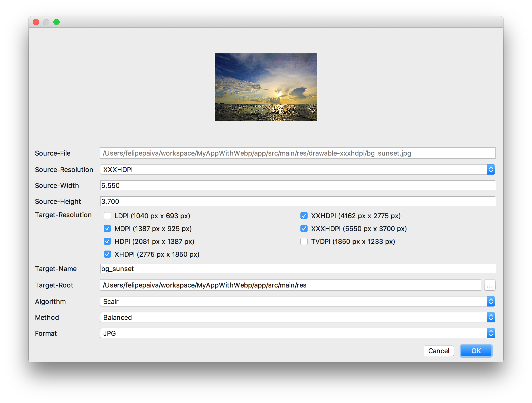Expand the Algorithm combo box
The image size is (532, 403).
pos(297,301)
